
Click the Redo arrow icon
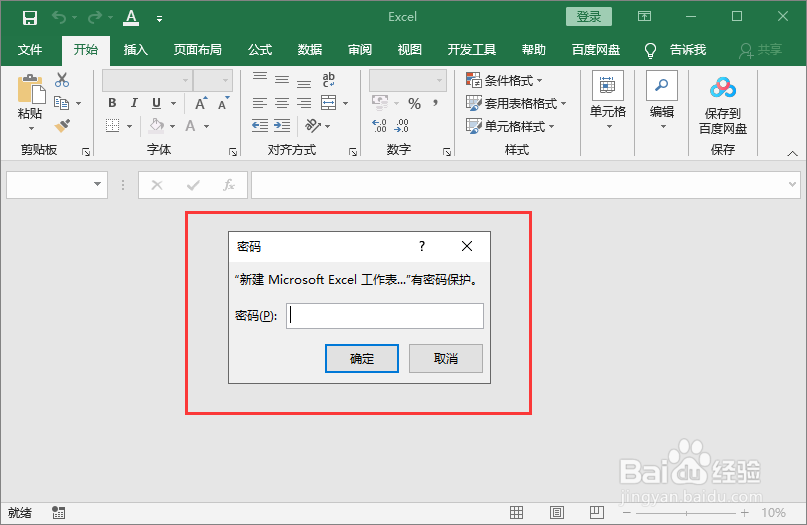(95, 18)
